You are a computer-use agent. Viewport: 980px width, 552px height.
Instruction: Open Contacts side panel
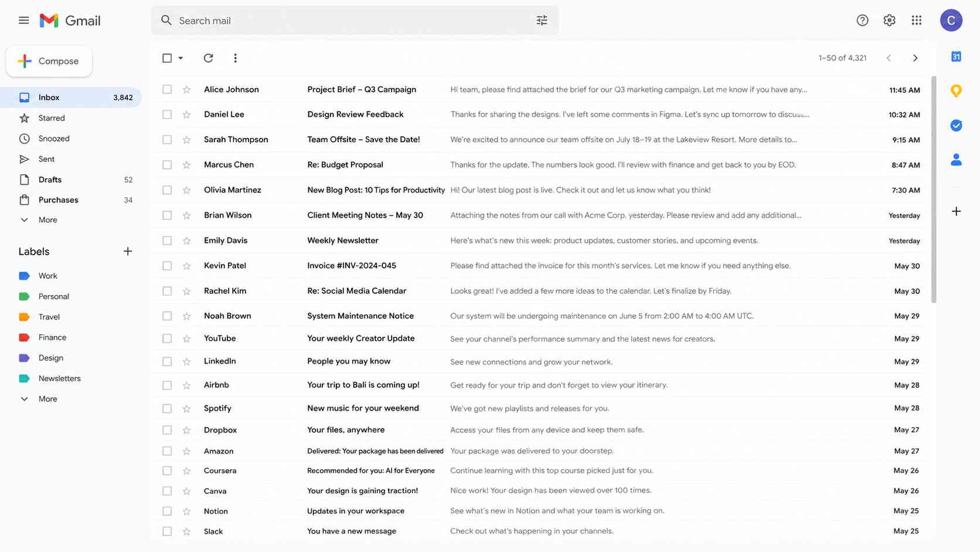(956, 160)
